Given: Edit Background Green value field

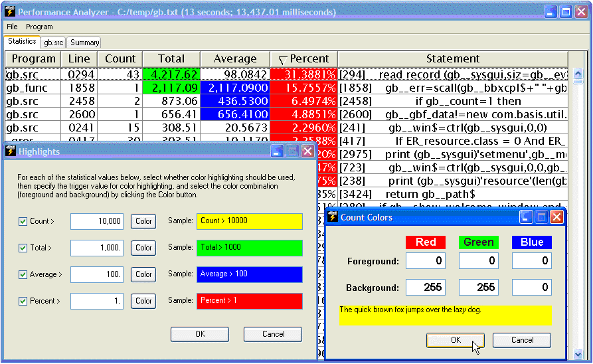Looking at the screenshot, I should [x=479, y=287].
